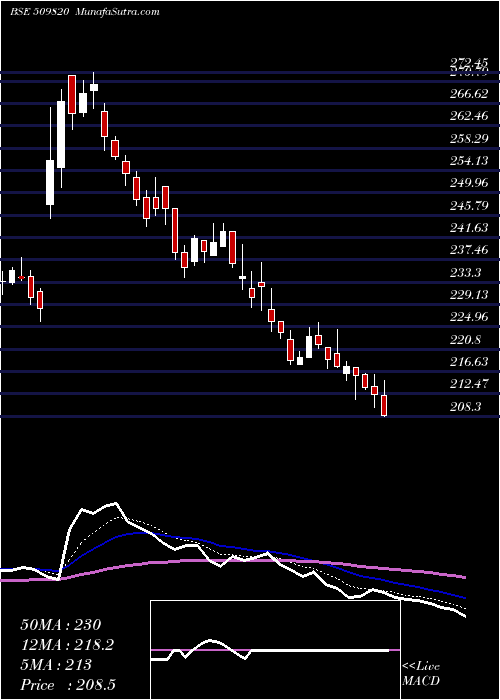Click the last red candlestick at 208.3

coord(384,405)
